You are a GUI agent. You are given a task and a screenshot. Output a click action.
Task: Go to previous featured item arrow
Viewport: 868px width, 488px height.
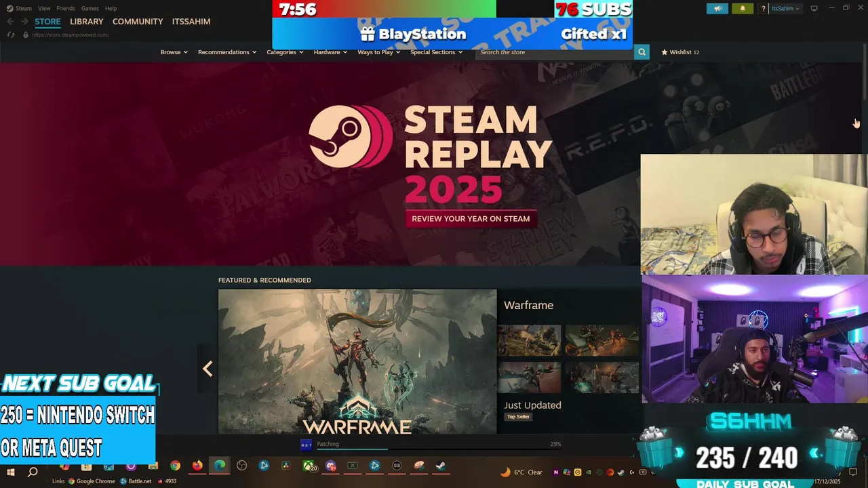[208, 369]
